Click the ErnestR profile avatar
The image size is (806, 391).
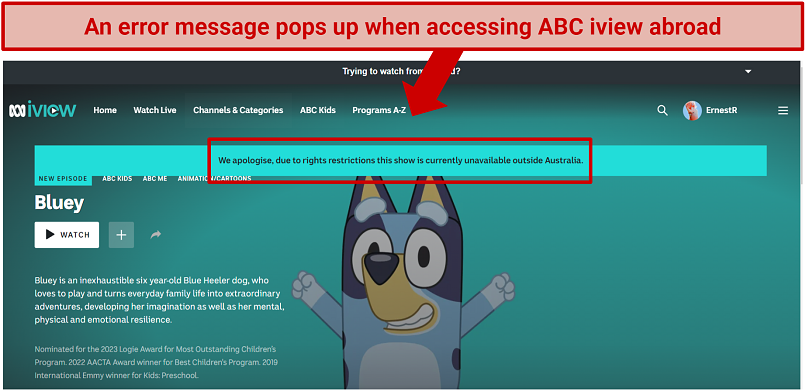[692, 110]
